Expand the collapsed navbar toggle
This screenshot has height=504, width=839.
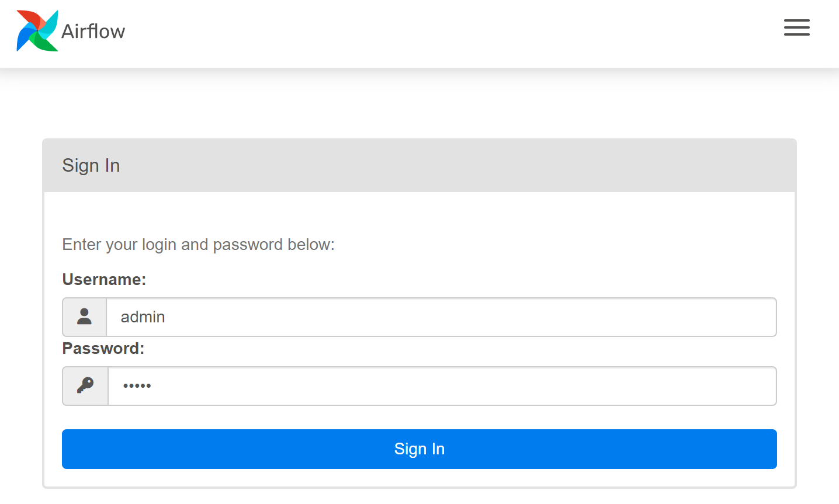(x=796, y=27)
